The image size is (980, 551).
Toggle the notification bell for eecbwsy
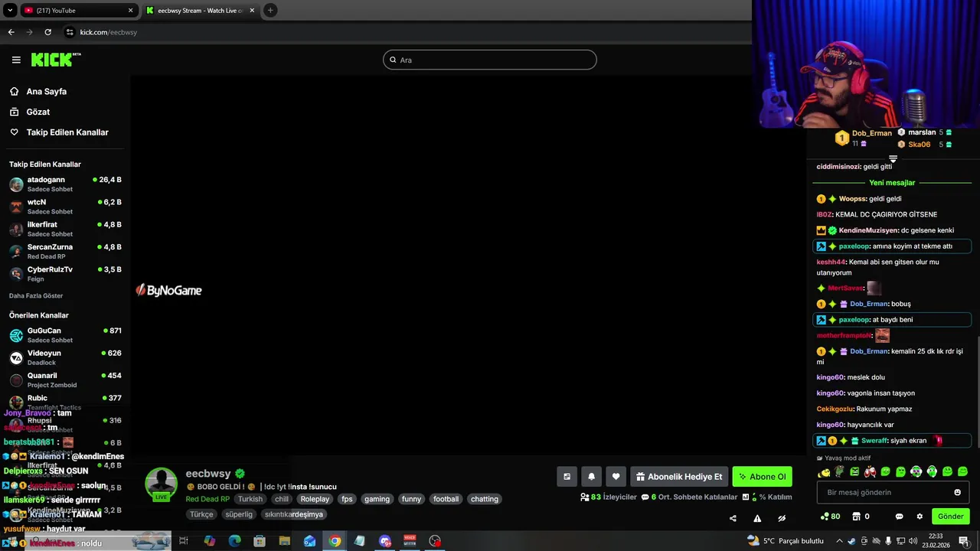591,477
